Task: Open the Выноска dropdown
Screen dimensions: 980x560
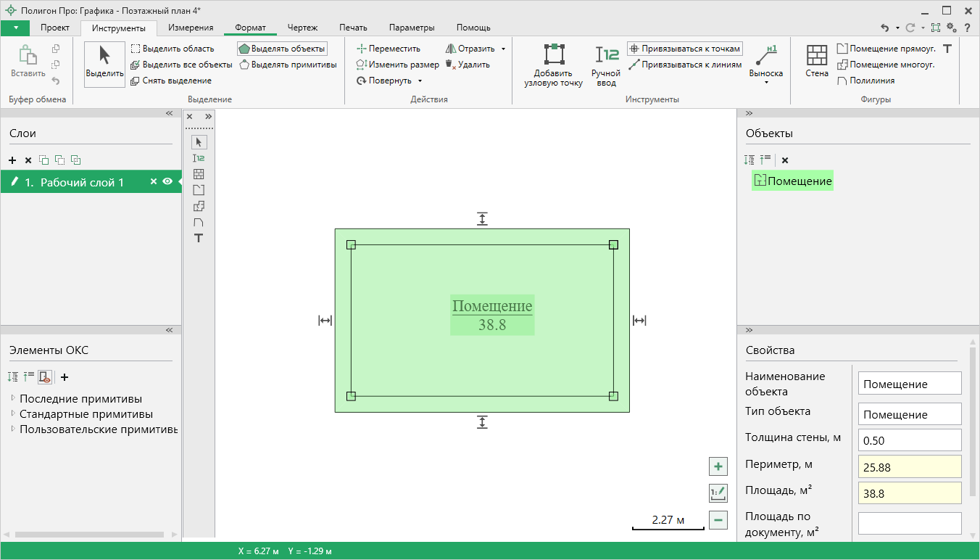Action: coord(765,81)
